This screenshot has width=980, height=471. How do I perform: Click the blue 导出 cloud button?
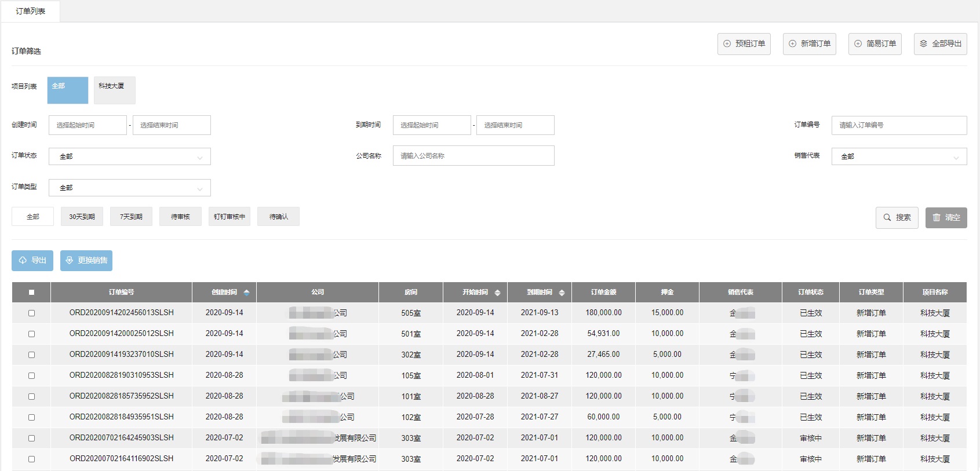tap(32, 261)
